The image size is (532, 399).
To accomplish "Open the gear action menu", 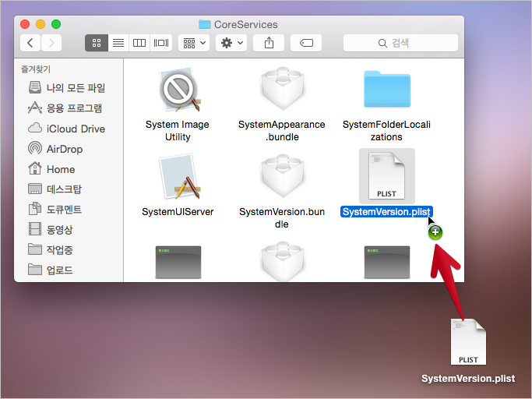I will pos(231,43).
